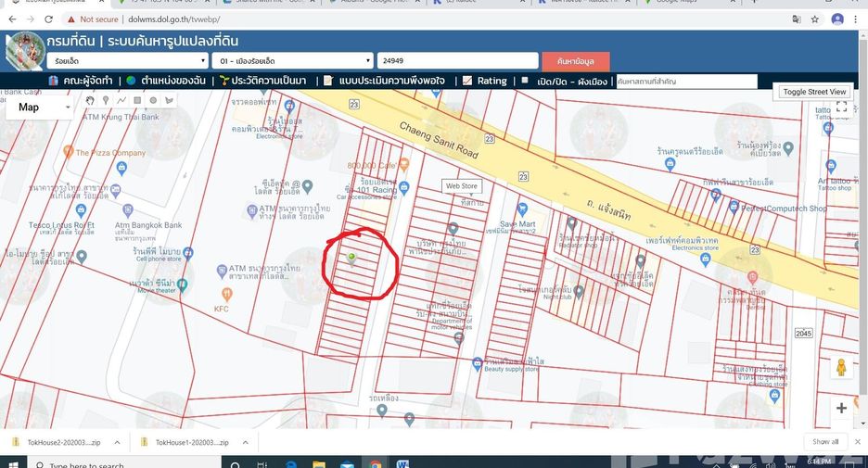Open Chrome from the taskbar

tap(376, 463)
